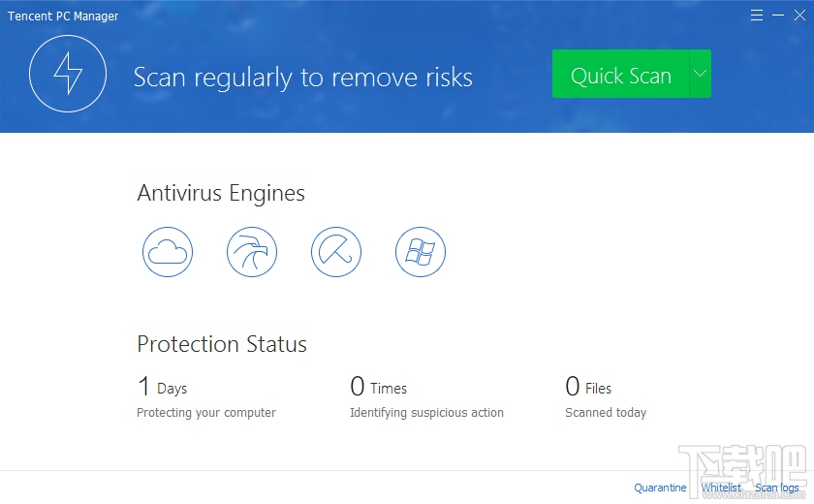
Task: Select the umbrella antivirus engine icon
Action: pos(336,253)
